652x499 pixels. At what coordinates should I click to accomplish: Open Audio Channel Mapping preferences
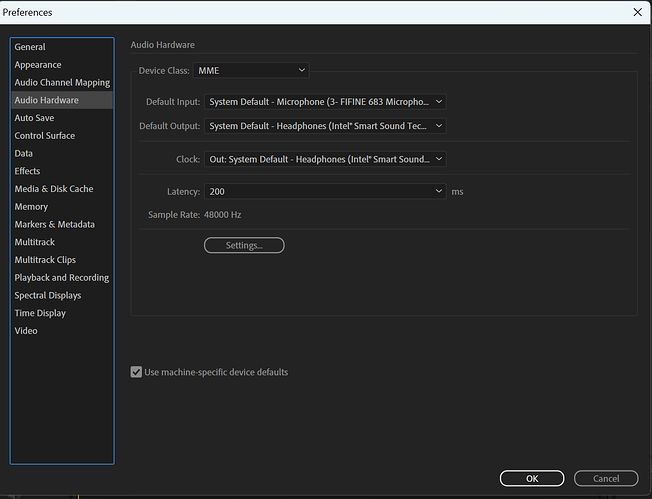coord(62,82)
